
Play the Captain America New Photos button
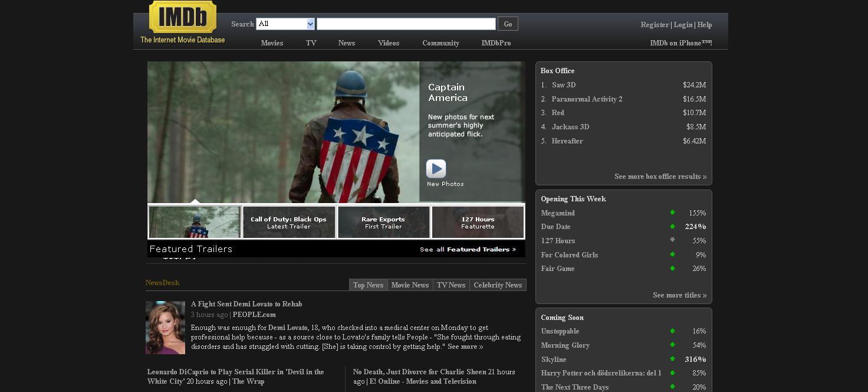(x=436, y=169)
